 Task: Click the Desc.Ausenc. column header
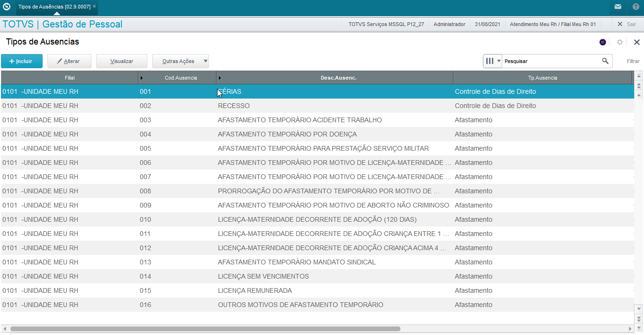coord(338,78)
